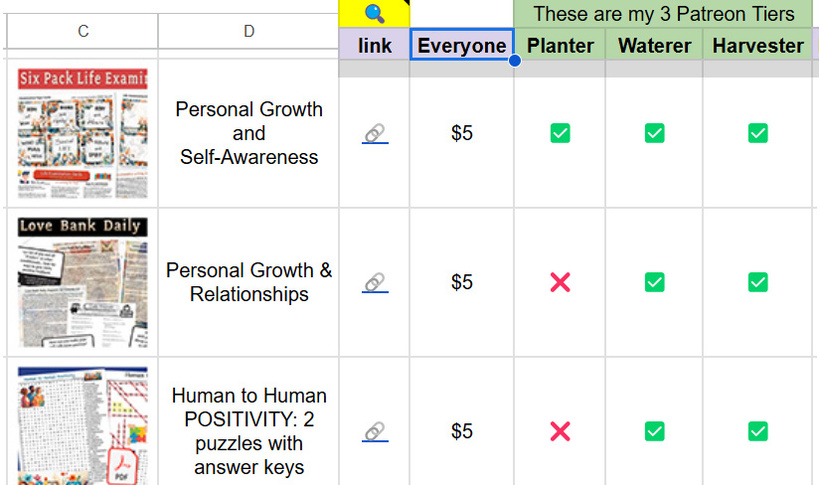Viewport: 820px width, 485px height.
Task: Open the link icon for Six Pack Life row
Action: pos(375,133)
